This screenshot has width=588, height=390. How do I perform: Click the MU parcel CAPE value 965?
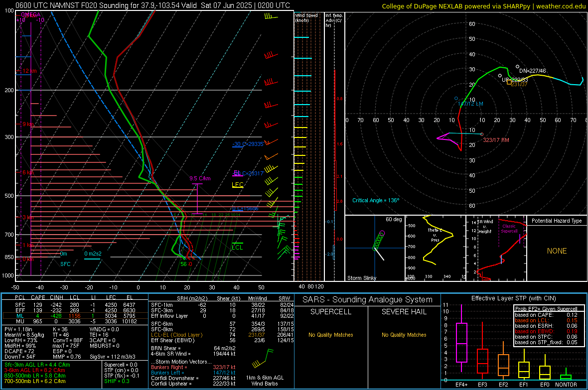pos(37,321)
